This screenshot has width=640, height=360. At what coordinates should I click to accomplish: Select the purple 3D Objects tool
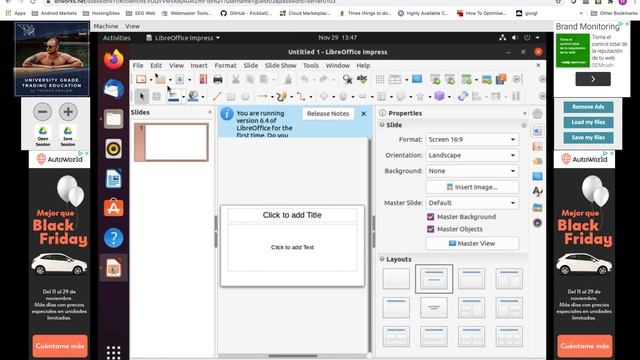pyautogui.click(x=439, y=96)
